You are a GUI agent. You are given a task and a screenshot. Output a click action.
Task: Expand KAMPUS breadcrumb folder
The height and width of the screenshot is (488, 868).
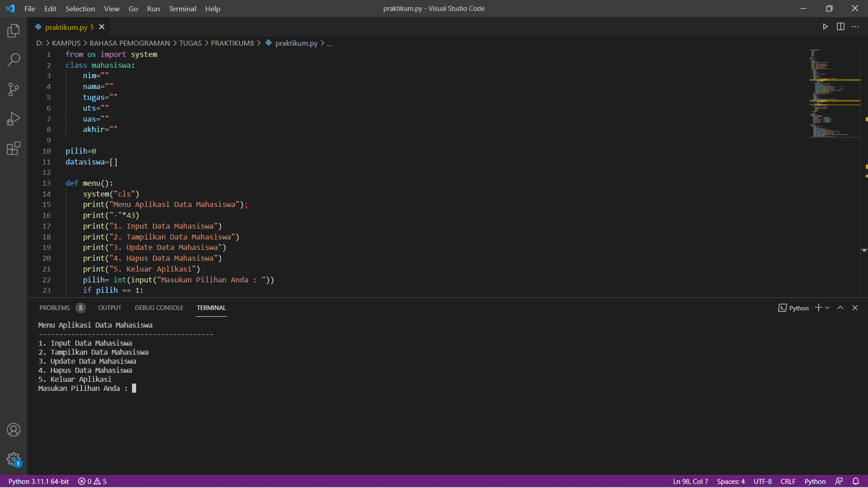(x=66, y=43)
